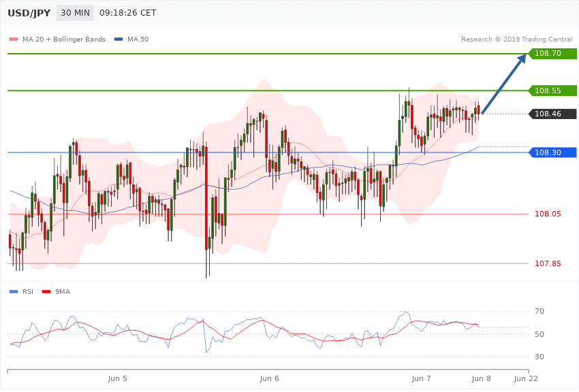Viewport: 579px width, 392px height.
Task: Click the Jun 8 date label
Action: [x=481, y=378]
